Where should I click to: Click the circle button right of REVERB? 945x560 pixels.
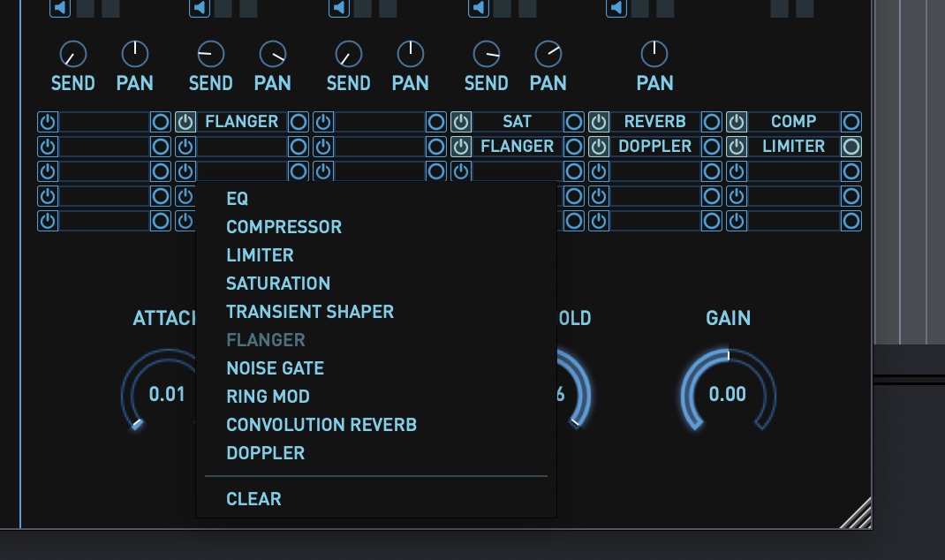pyautogui.click(x=712, y=122)
